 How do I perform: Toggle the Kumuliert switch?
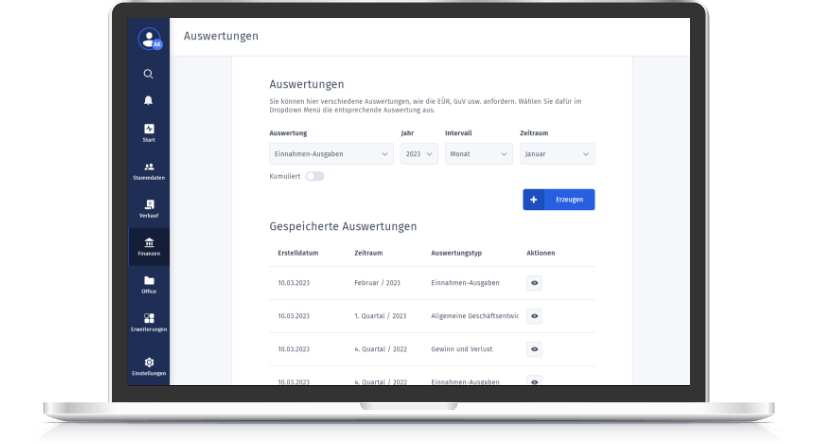[x=315, y=176]
